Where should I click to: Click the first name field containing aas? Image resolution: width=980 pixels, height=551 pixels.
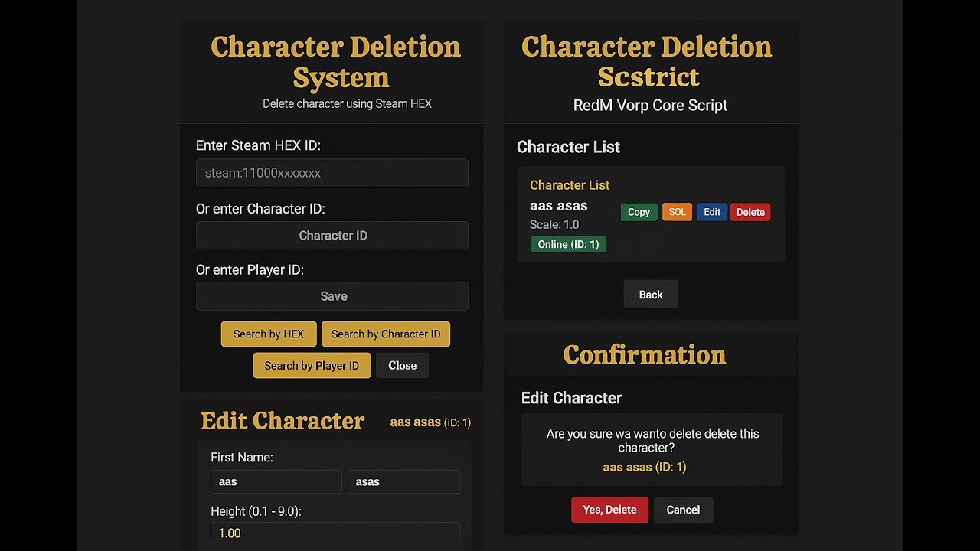point(276,482)
